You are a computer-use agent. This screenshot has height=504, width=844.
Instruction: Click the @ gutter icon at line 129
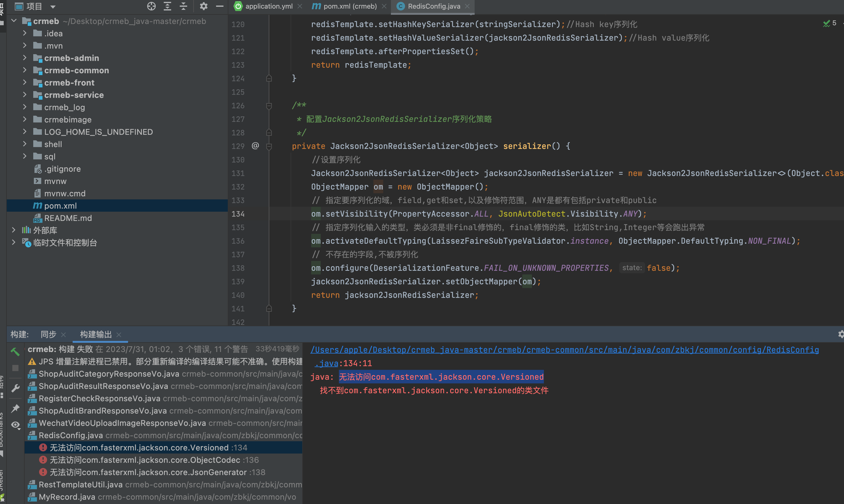[255, 146]
